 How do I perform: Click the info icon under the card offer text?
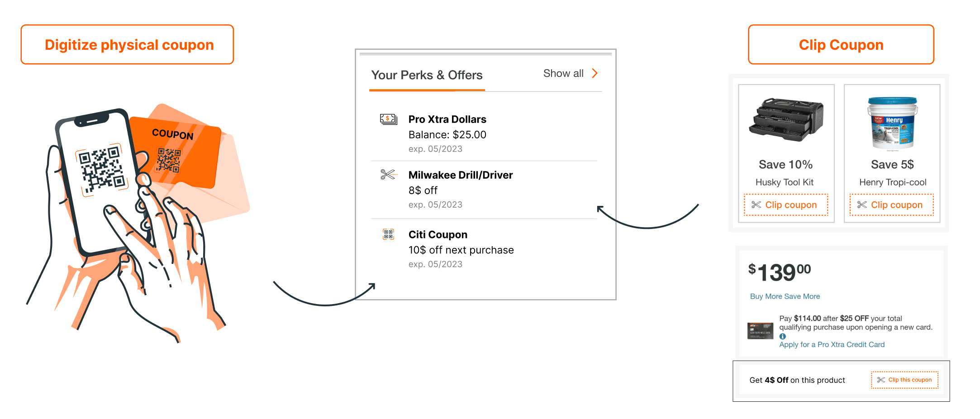click(783, 336)
